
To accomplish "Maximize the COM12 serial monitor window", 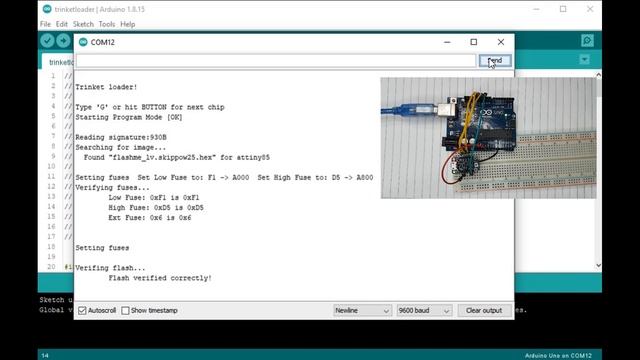I will 473,42.
